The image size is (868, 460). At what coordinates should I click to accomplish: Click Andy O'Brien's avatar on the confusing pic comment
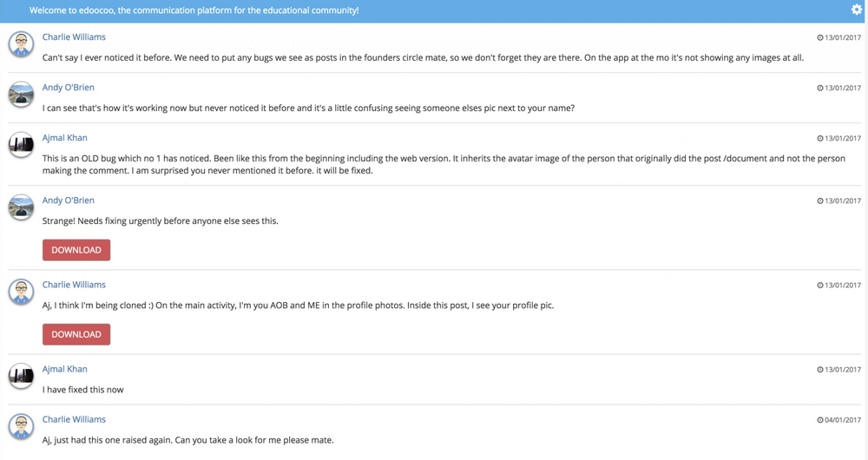pos(21,95)
